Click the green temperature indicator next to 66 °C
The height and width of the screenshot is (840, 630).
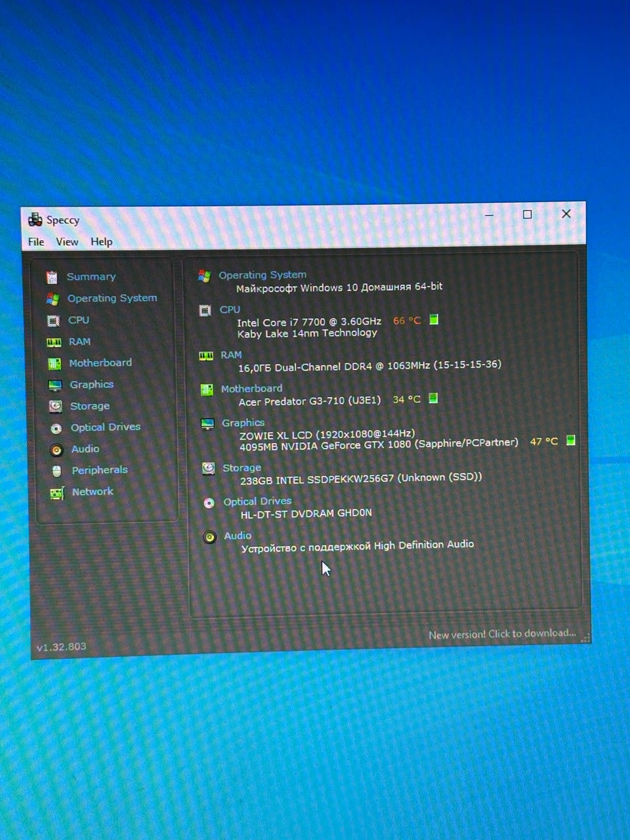click(434, 320)
